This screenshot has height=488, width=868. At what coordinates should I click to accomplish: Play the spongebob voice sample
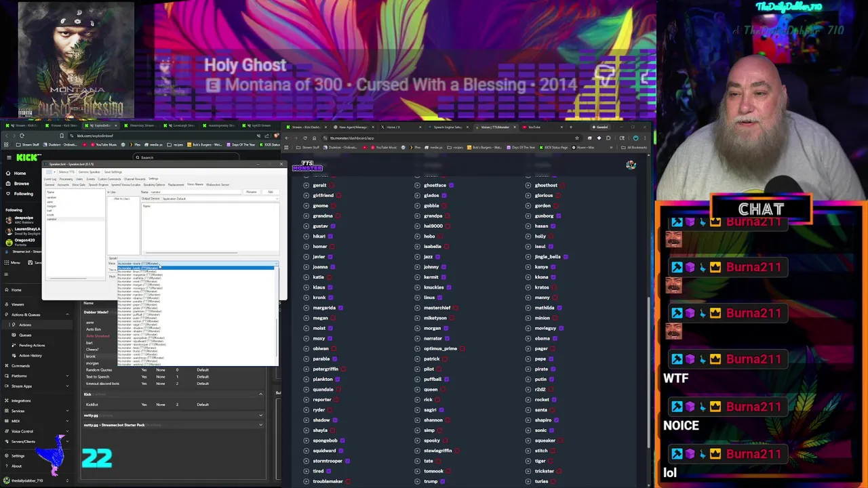click(306, 441)
